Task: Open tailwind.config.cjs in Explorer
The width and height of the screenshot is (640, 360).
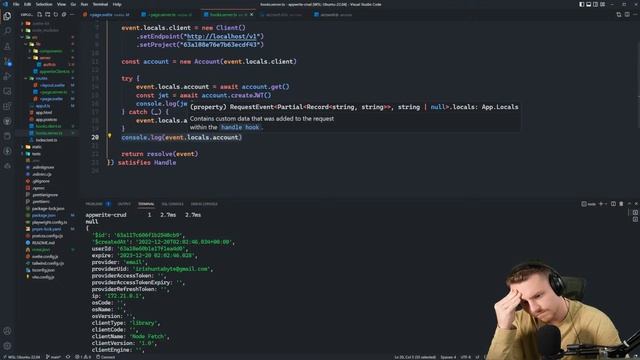Action: [48, 263]
